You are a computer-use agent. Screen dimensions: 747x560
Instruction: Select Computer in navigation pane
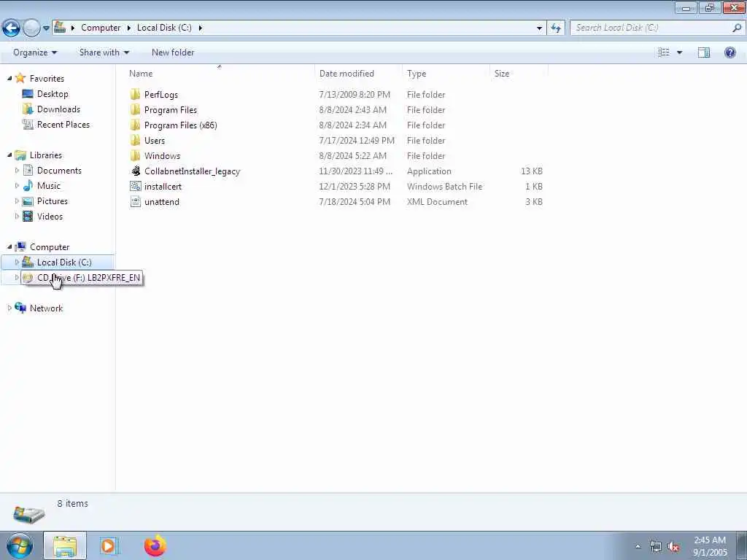coord(50,246)
